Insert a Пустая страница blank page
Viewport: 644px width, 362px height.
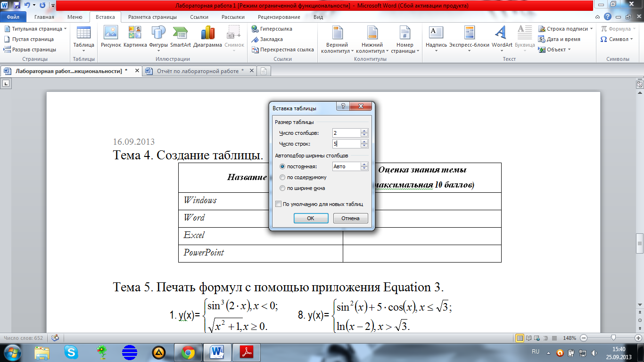point(29,39)
